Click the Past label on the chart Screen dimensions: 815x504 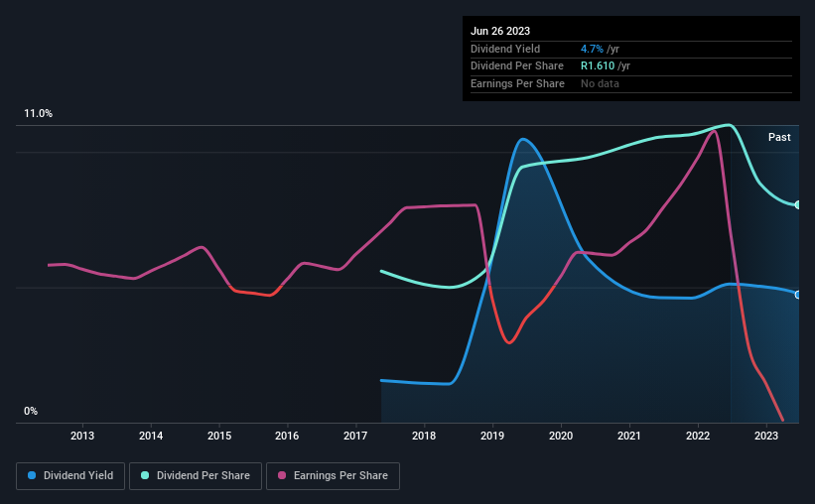(x=779, y=137)
